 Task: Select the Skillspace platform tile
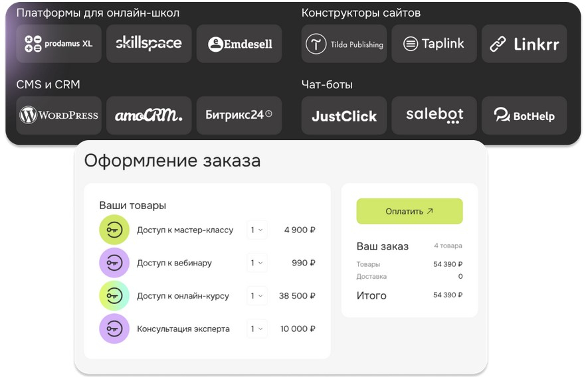(149, 44)
